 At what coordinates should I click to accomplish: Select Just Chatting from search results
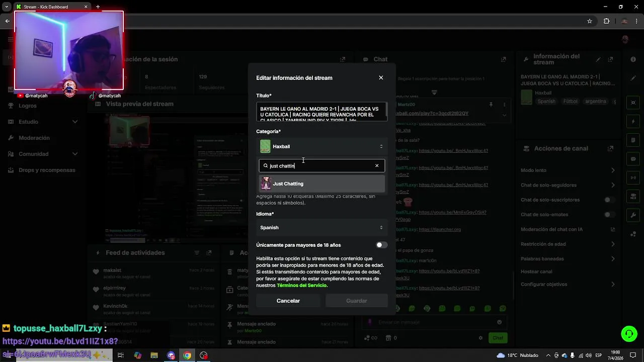coord(321,184)
